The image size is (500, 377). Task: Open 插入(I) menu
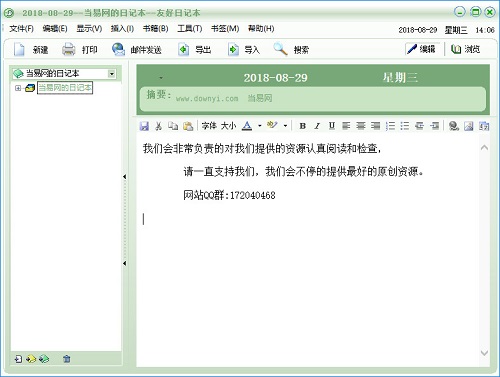coord(122,29)
